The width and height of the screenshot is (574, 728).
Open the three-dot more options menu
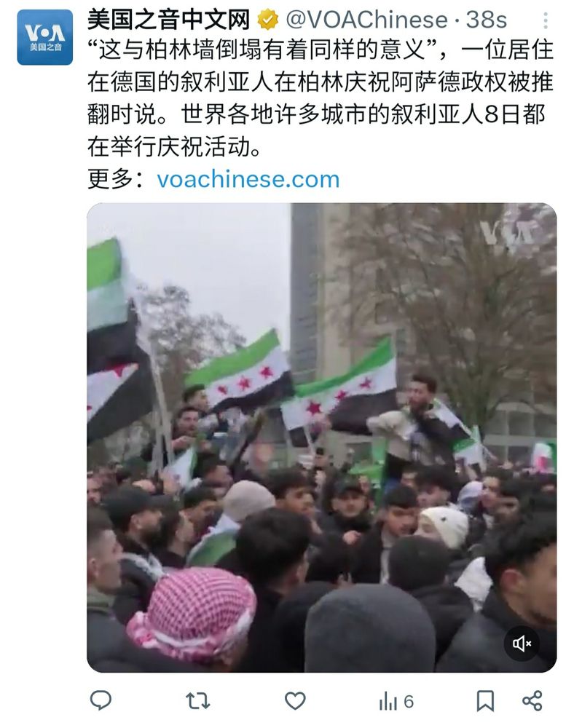[546, 20]
